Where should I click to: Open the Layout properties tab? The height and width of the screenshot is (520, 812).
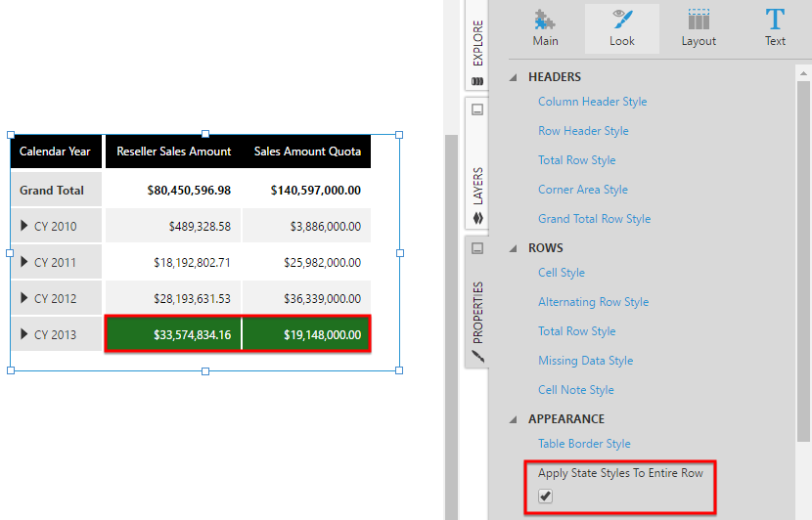point(699,28)
